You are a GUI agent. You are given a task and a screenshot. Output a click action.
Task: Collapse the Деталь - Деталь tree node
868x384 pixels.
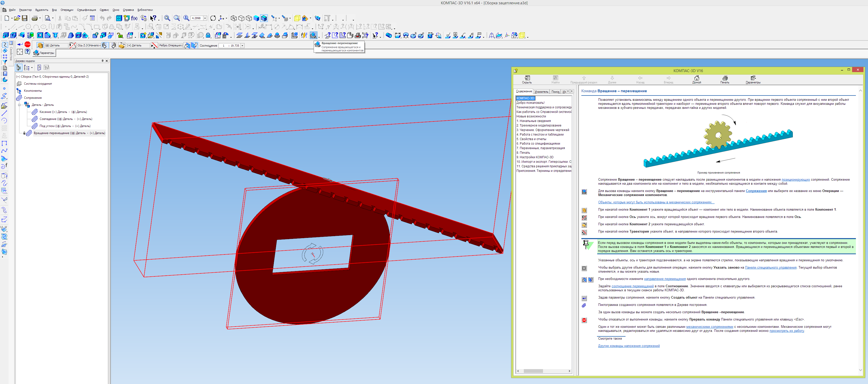pyautogui.click(x=19, y=105)
